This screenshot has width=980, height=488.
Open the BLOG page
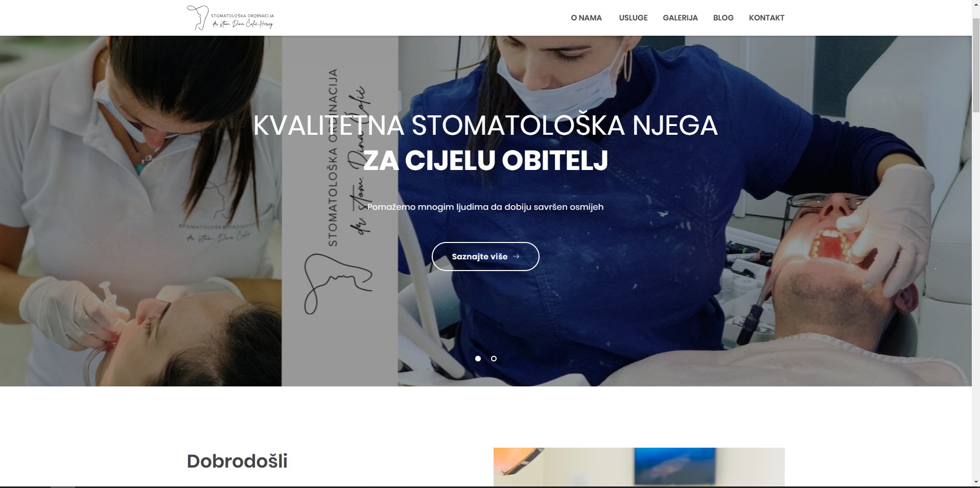[723, 18]
